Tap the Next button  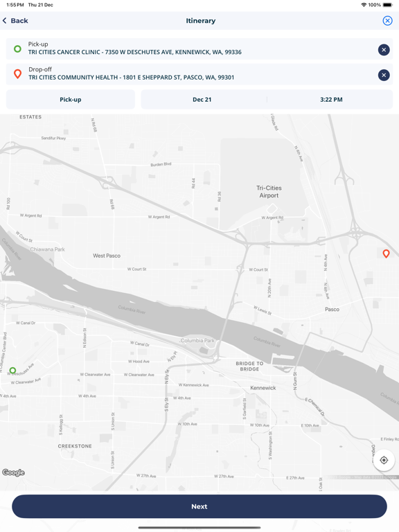click(x=199, y=506)
